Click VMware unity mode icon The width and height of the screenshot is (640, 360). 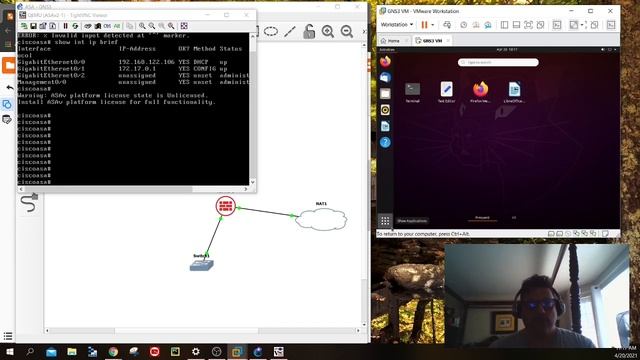point(540,25)
